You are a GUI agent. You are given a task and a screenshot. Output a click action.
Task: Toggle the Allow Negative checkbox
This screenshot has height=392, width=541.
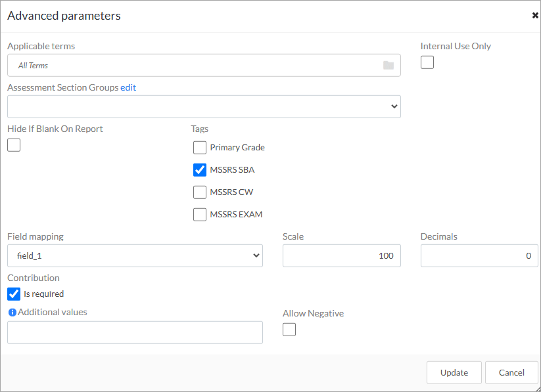click(x=289, y=330)
